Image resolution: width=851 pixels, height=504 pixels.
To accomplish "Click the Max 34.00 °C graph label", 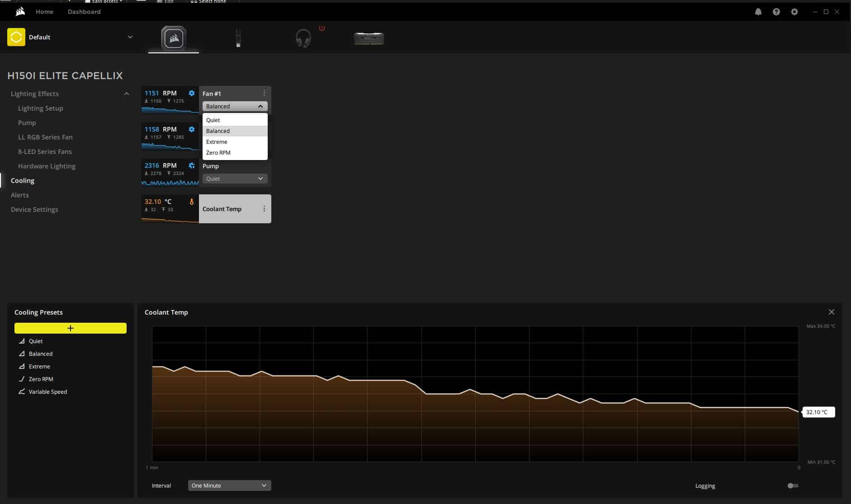I will click(821, 326).
